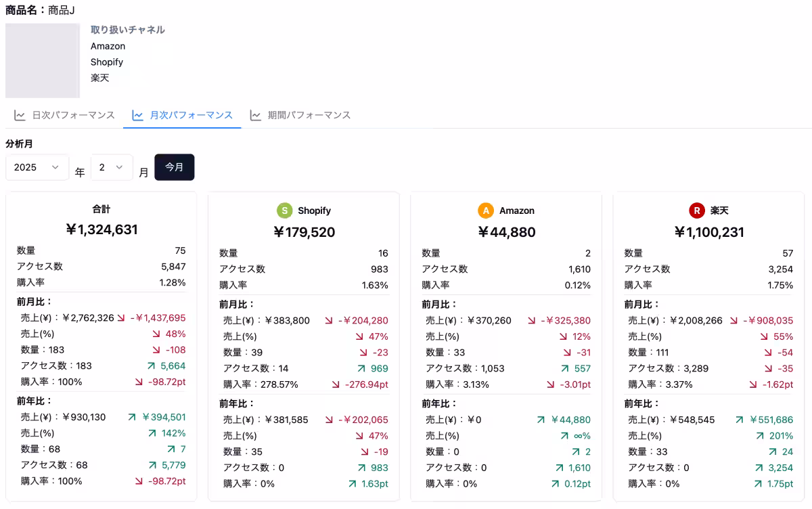This screenshot has width=812, height=509.
Task: Click the Shopify sales amount ¥179,520
Action: [x=304, y=233]
